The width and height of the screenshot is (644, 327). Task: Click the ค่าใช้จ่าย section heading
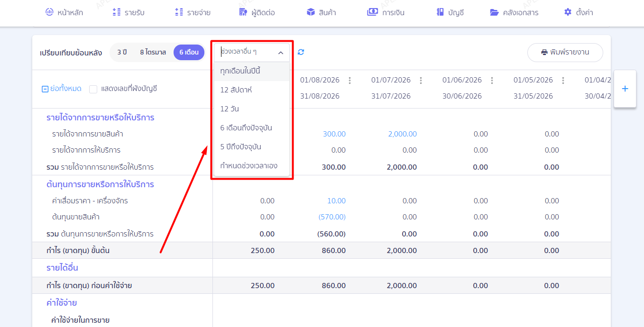coord(62,303)
